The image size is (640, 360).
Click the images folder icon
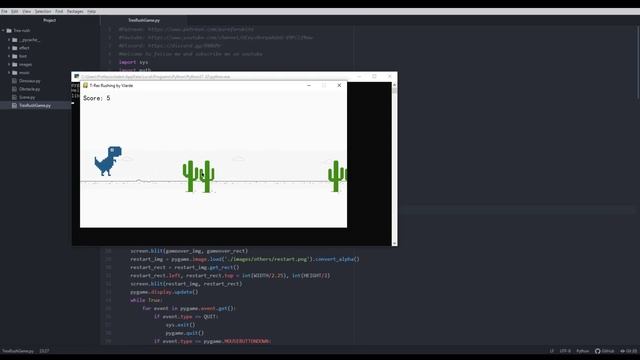click(15, 64)
